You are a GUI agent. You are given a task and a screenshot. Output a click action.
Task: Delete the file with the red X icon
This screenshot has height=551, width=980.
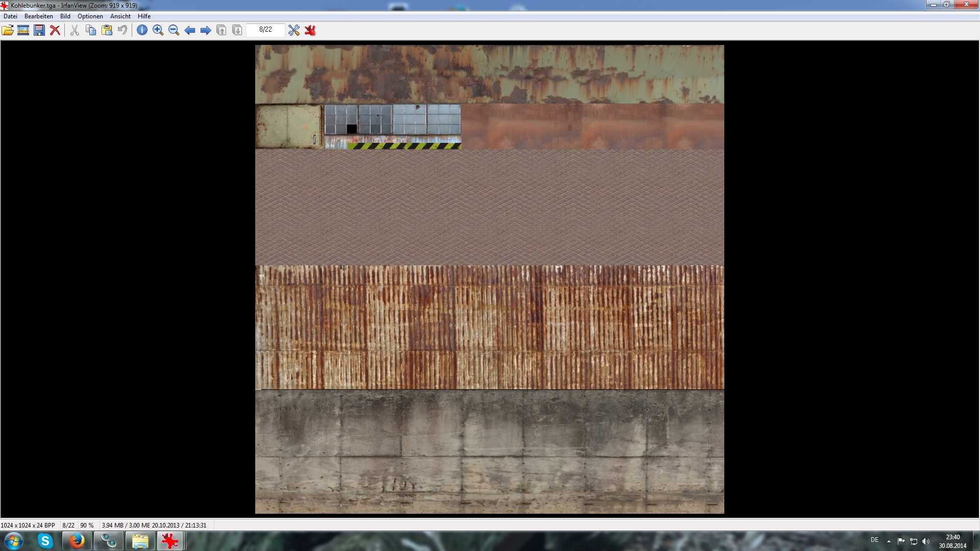[55, 30]
